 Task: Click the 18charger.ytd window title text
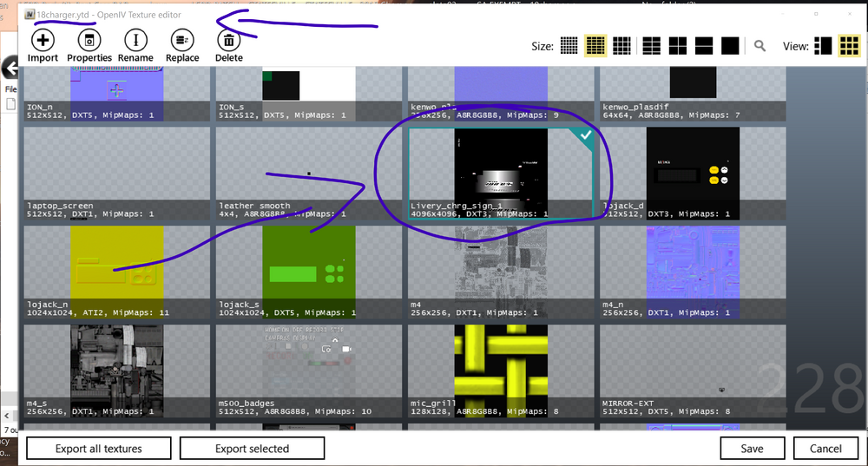[x=62, y=15]
